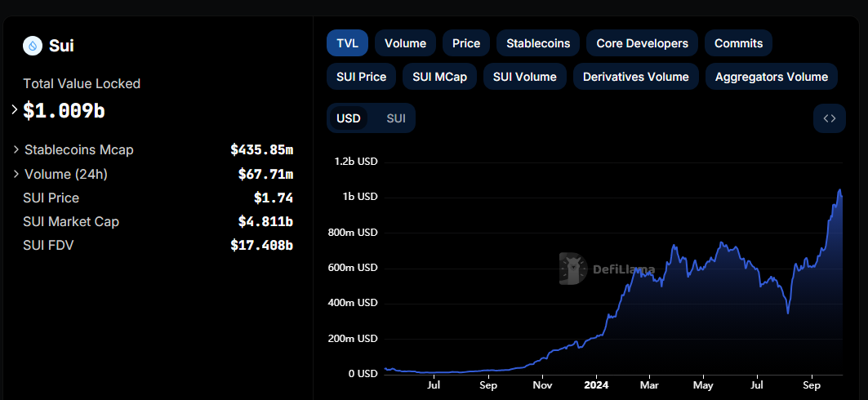The image size is (868, 400).
Task: Click the Nov x-axis label
Action: tap(543, 385)
